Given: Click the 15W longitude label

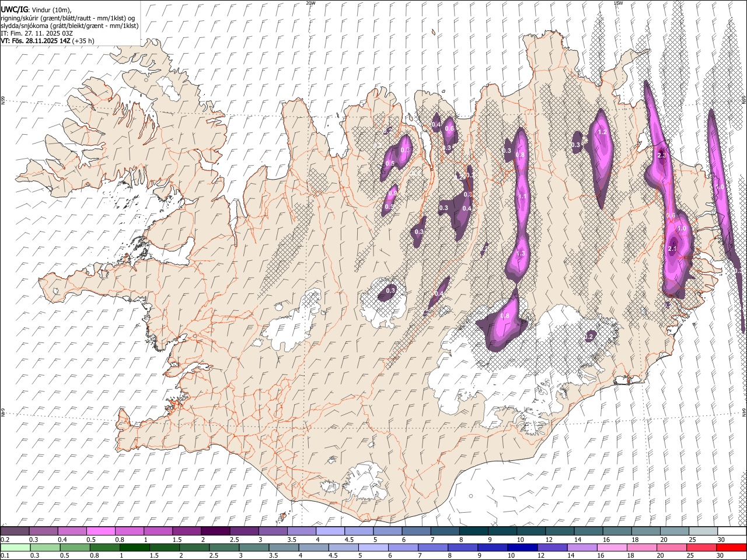Looking at the screenshot, I should tap(618, 3).
